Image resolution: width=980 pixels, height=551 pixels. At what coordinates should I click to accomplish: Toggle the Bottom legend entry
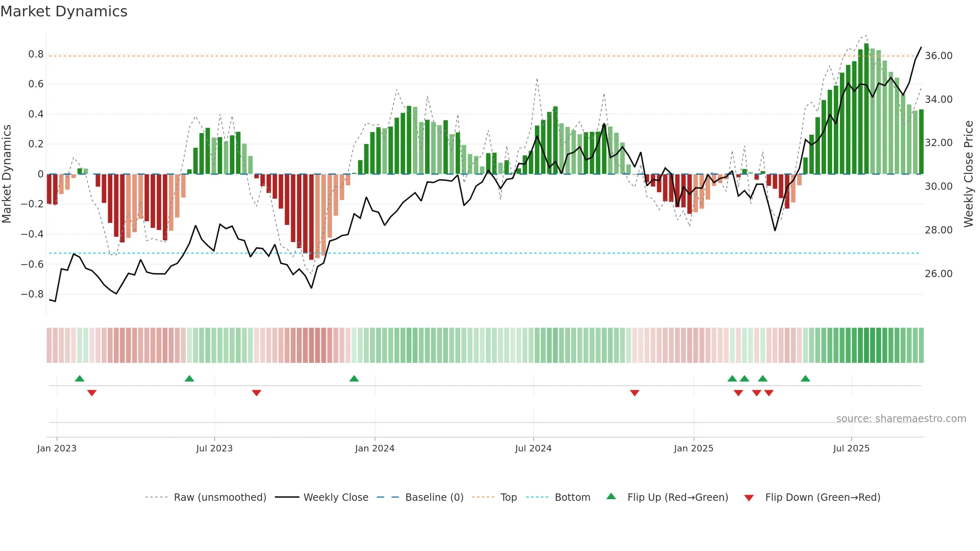[x=558, y=497]
